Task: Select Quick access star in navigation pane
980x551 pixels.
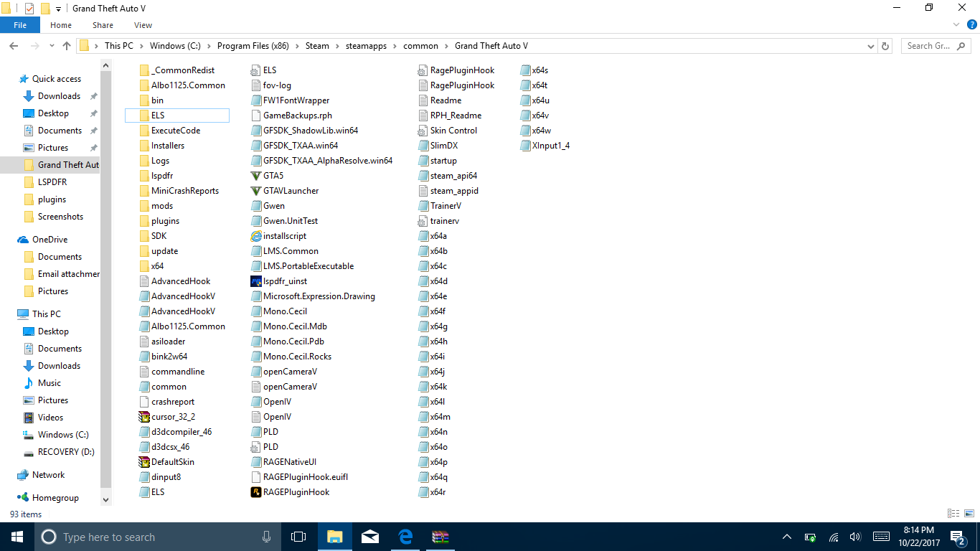Action: pos(23,79)
